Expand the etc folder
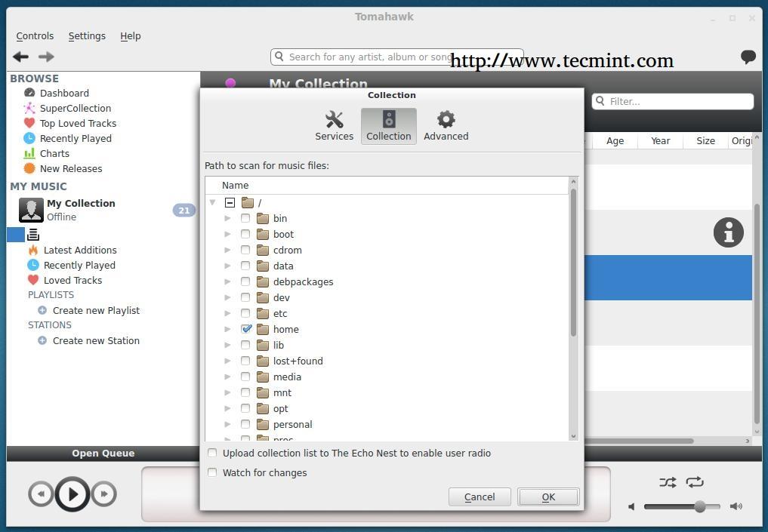The image size is (768, 532). point(227,313)
